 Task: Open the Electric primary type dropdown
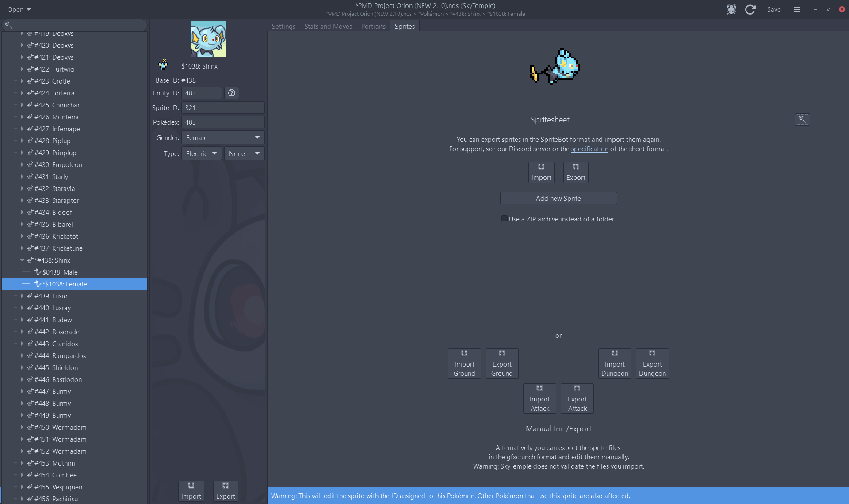pyautogui.click(x=201, y=153)
